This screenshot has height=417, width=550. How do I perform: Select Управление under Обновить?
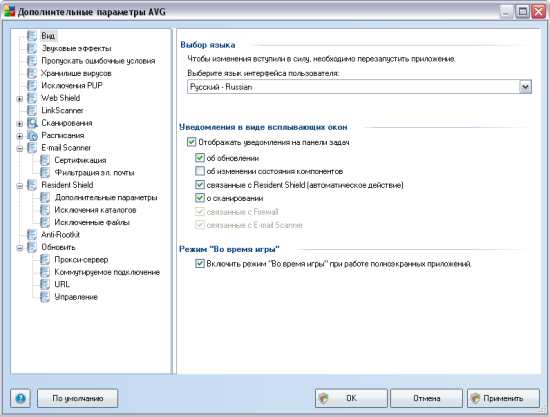tap(76, 297)
